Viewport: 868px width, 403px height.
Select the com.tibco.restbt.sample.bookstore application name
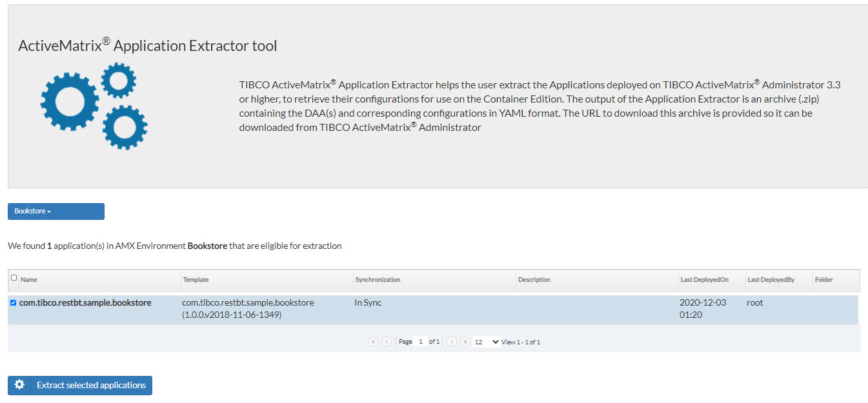pyautogui.click(x=85, y=302)
